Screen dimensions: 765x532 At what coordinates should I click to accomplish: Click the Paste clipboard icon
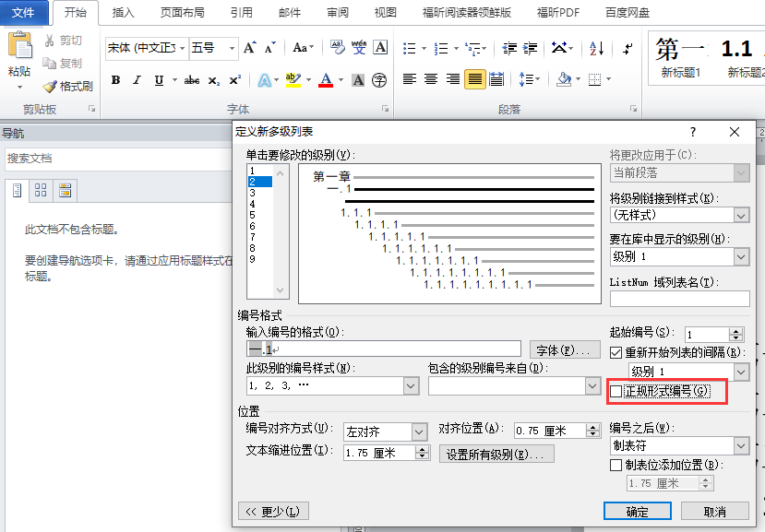[20, 45]
